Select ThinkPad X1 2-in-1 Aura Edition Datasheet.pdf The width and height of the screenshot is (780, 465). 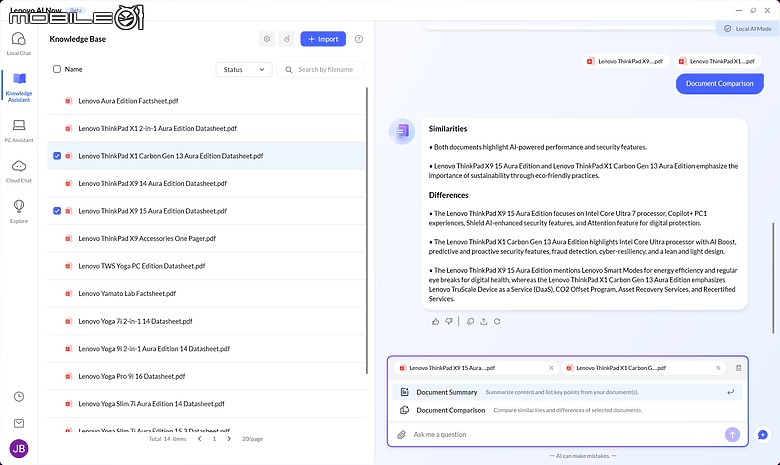(206, 128)
